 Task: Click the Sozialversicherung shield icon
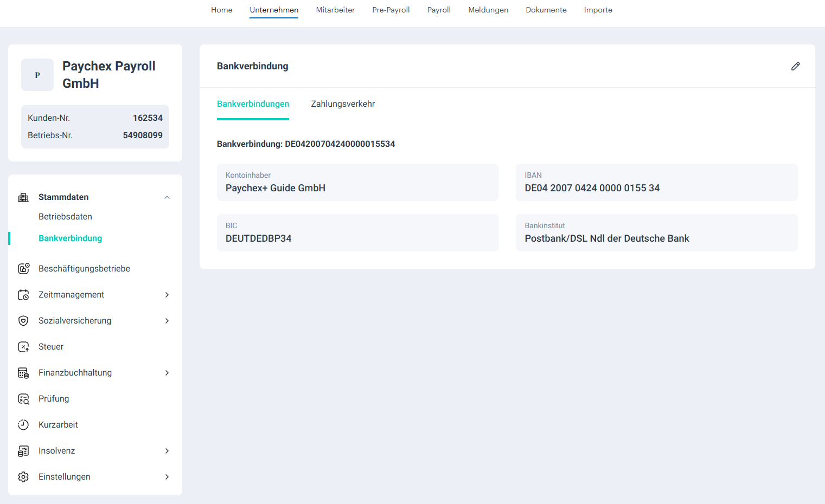click(23, 321)
